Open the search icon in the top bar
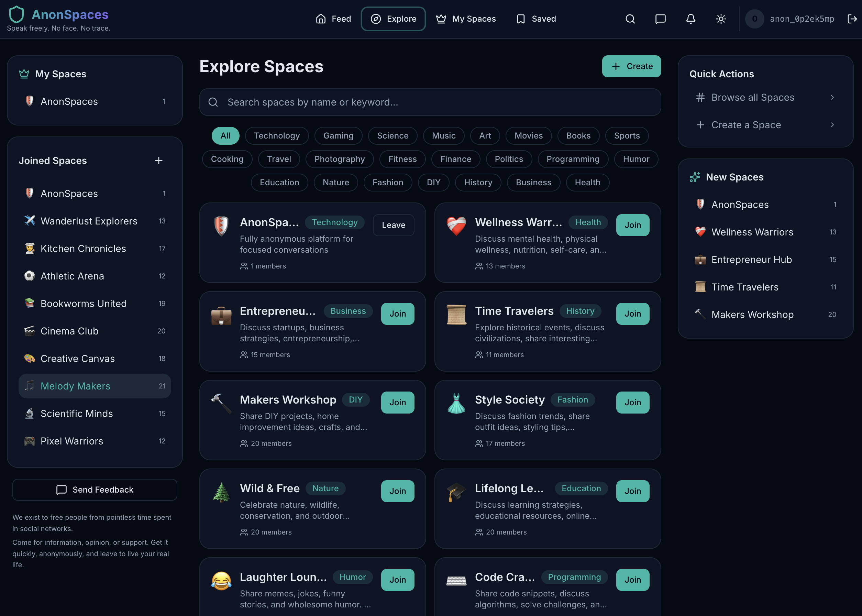Image resolution: width=862 pixels, height=616 pixels. 630,19
